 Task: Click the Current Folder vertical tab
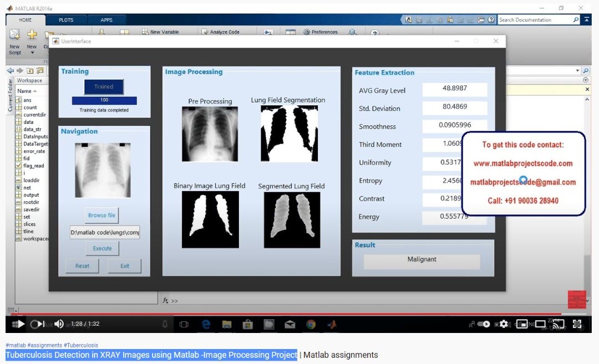click(x=11, y=95)
